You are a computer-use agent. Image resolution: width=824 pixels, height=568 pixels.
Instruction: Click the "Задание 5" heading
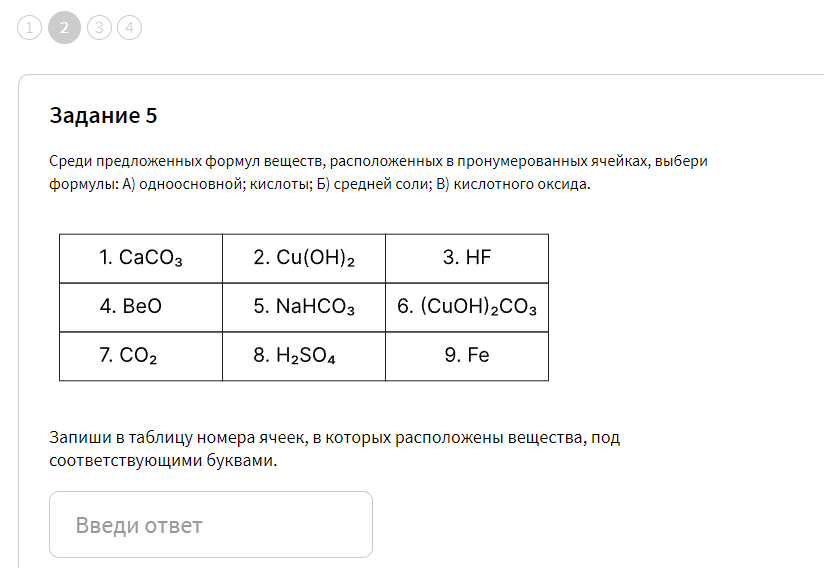[104, 116]
